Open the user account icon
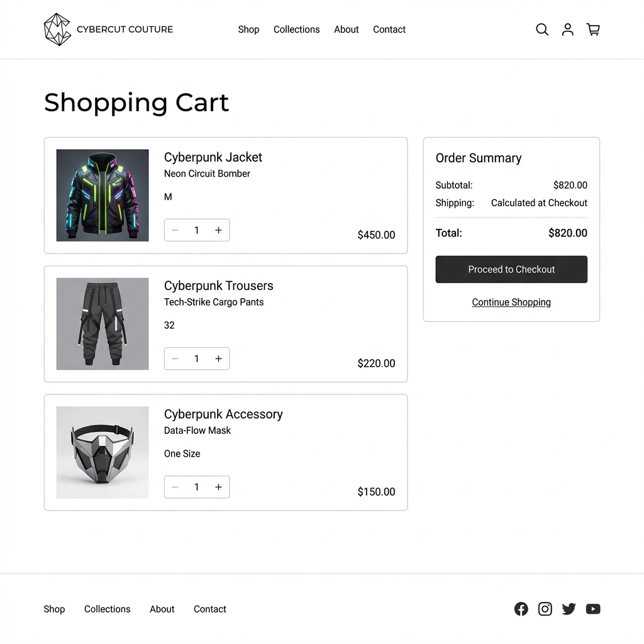644x644 pixels. tap(568, 30)
